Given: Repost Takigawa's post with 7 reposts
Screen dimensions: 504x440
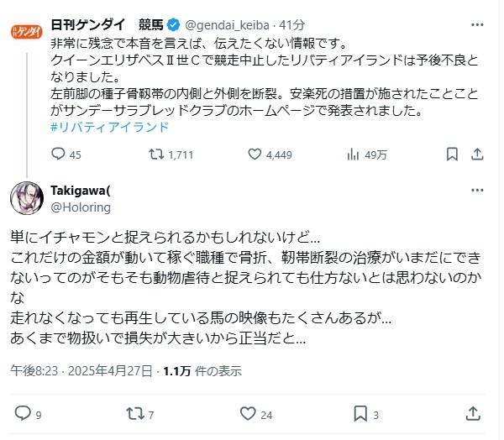Looking at the screenshot, I should click(x=134, y=413).
